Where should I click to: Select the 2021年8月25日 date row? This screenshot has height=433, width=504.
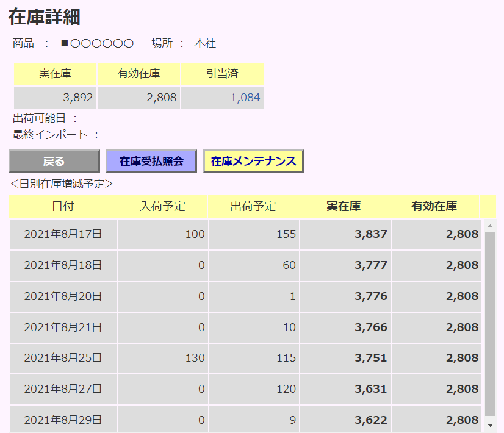(62, 359)
